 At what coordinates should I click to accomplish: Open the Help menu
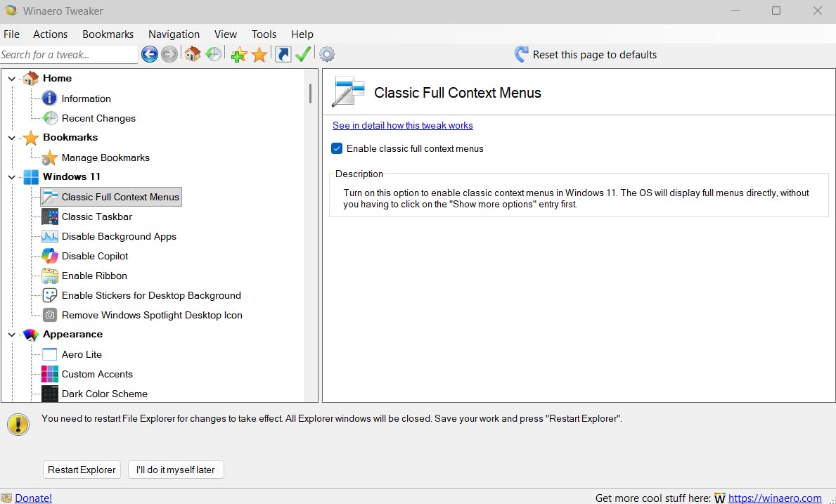[x=302, y=34]
